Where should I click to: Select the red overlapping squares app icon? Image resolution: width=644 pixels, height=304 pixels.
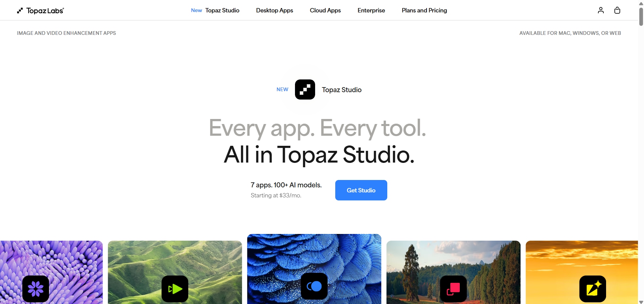point(453,289)
